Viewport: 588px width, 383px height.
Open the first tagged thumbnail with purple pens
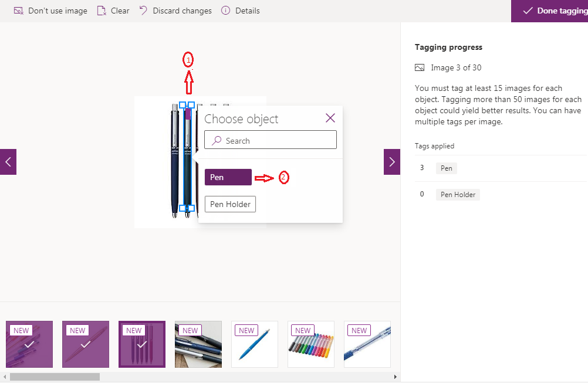[29, 344]
